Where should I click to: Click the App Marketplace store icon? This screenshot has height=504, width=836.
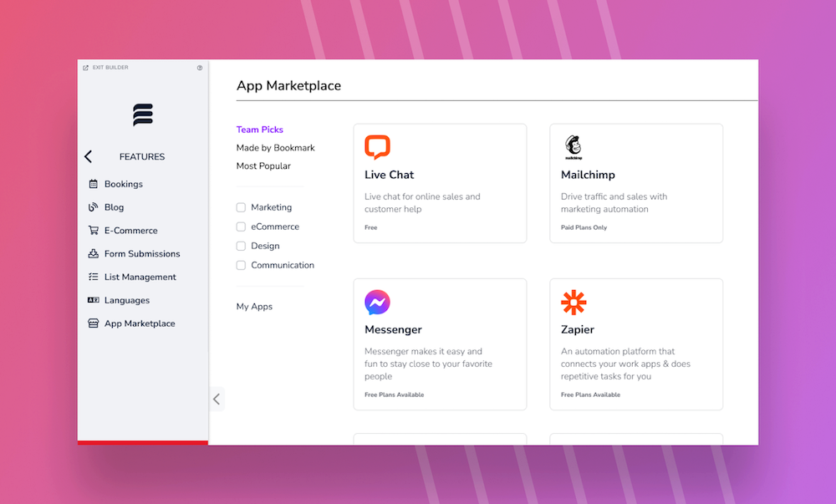click(94, 323)
